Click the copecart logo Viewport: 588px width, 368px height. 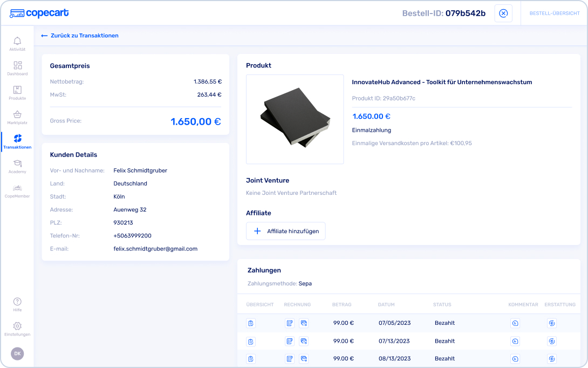(x=39, y=13)
